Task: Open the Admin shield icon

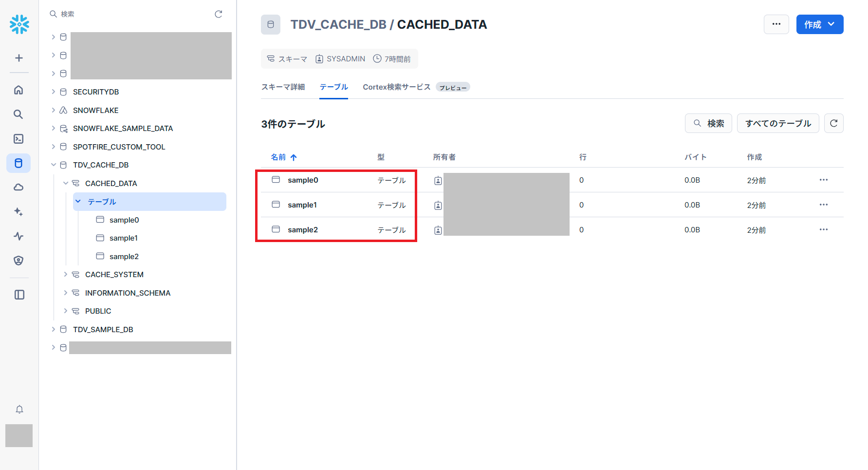Action: tap(18, 261)
